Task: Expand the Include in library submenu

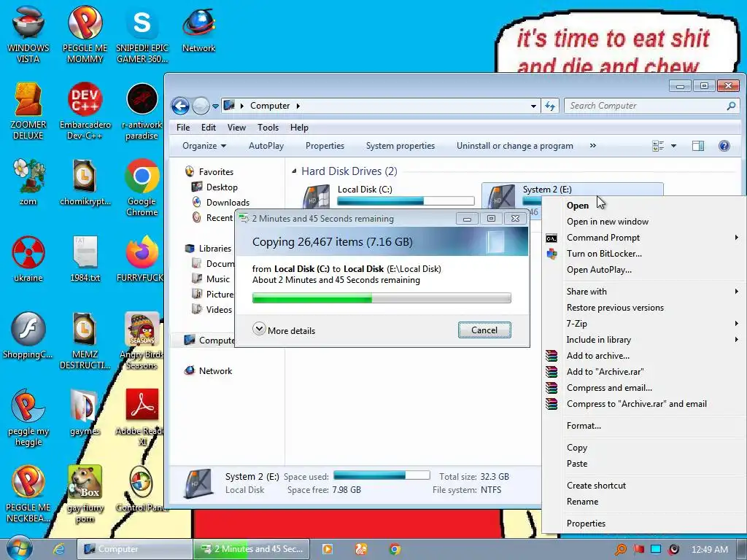Action: pos(737,340)
